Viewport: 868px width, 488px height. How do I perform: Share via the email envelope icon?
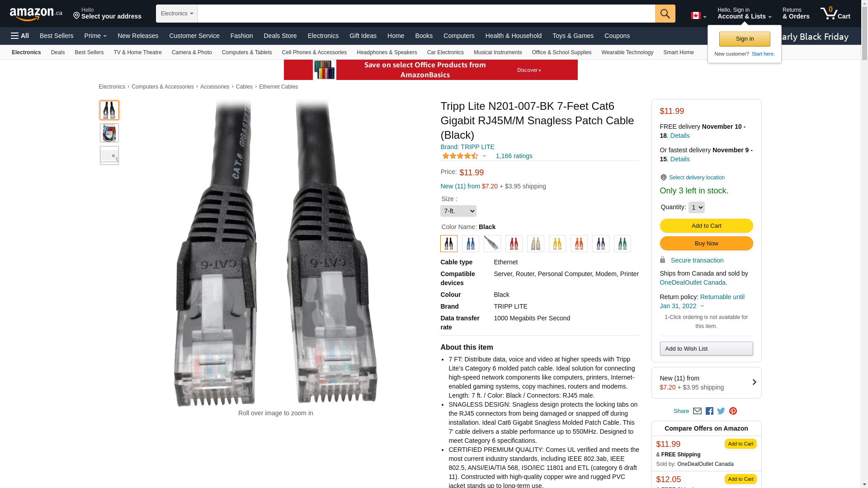tap(697, 411)
